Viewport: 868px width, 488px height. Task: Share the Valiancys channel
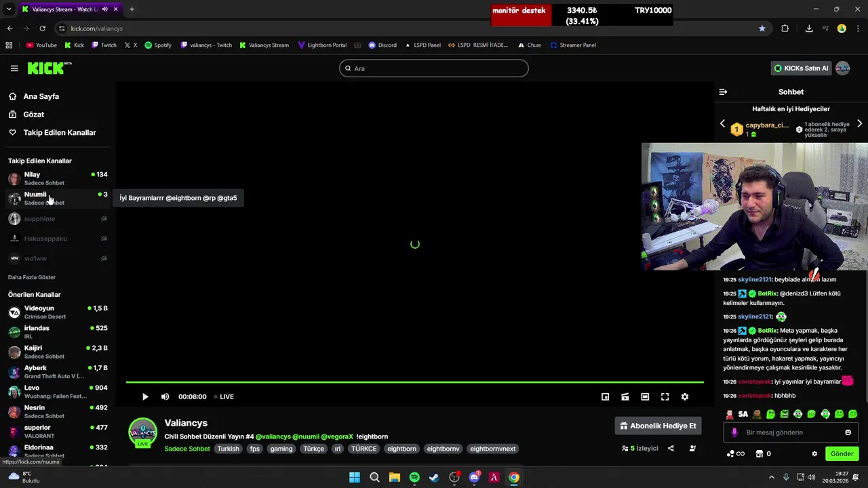(671, 448)
